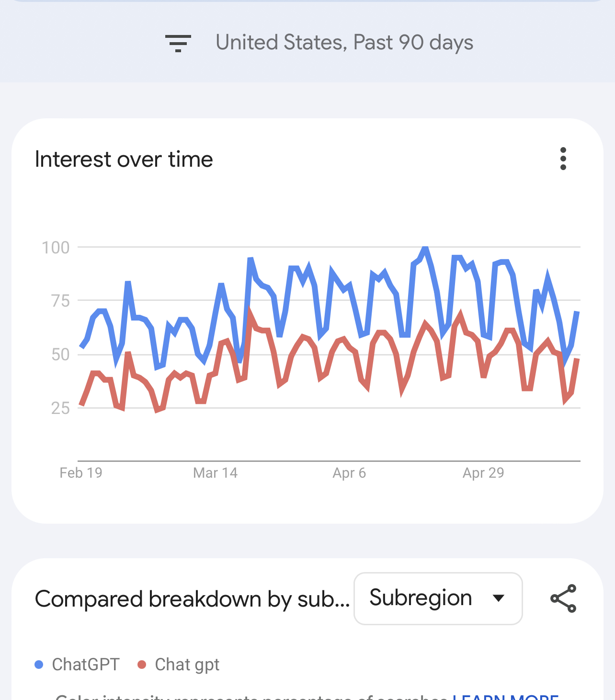Screen dimensions: 615x700
Task: Select the ChatGPT legend label
Action: click(x=86, y=665)
